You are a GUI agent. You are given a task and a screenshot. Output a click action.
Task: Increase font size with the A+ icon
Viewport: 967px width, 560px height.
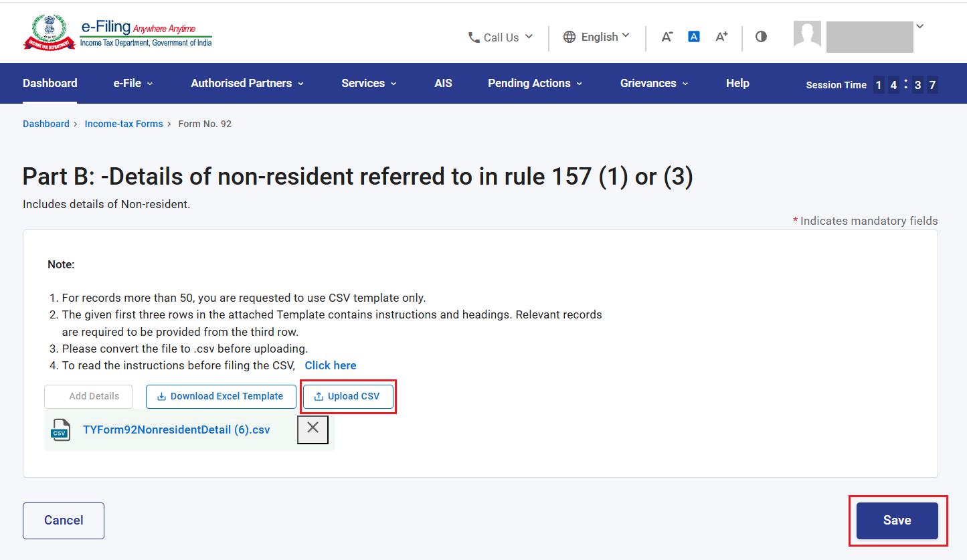click(721, 37)
